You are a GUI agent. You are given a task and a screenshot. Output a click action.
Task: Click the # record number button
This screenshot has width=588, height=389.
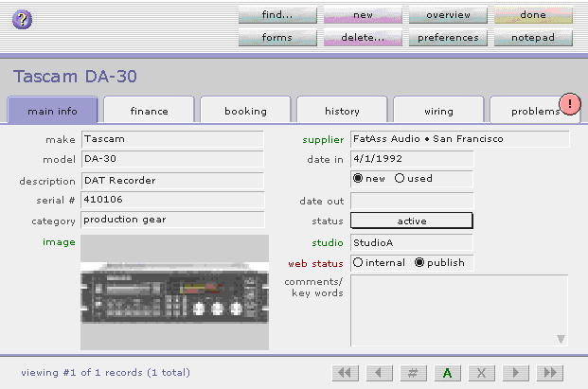click(413, 373)
